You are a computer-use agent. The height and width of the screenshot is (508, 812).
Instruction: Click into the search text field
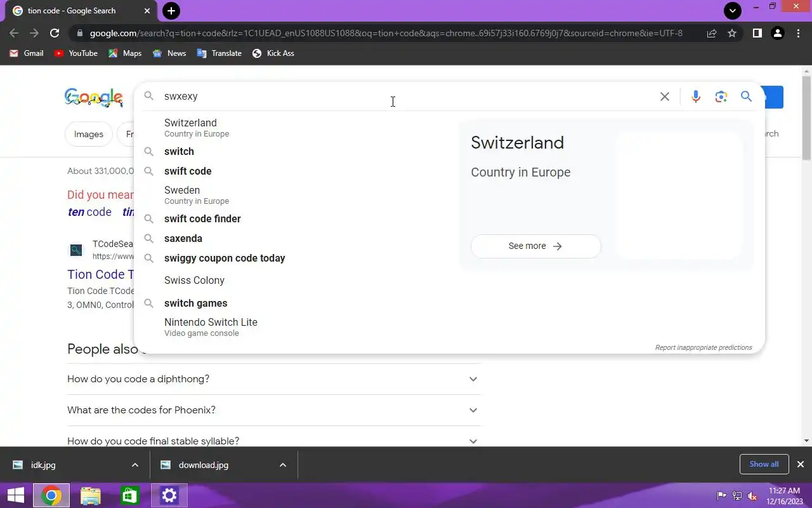coord(406,97)
